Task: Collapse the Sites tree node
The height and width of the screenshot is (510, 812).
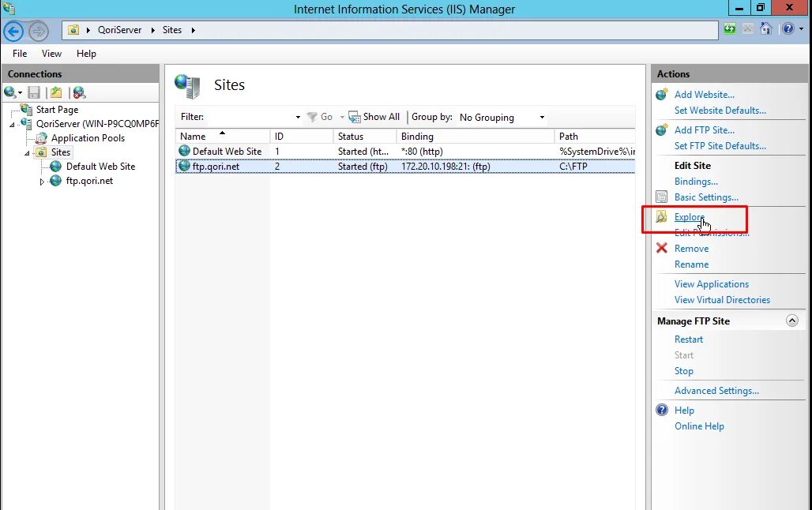Action: click(27, 152)
